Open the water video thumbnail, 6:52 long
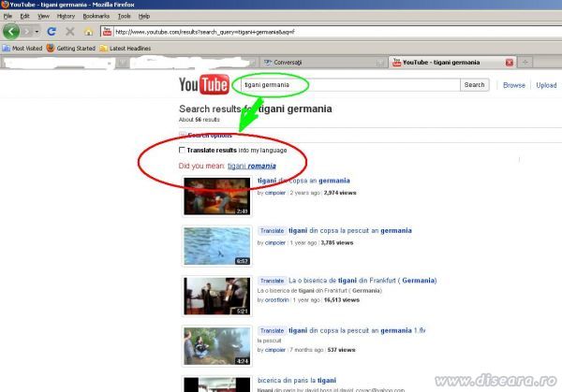This screenshot has height=392, width=562. pyautogui.click(x=217, y=246)
